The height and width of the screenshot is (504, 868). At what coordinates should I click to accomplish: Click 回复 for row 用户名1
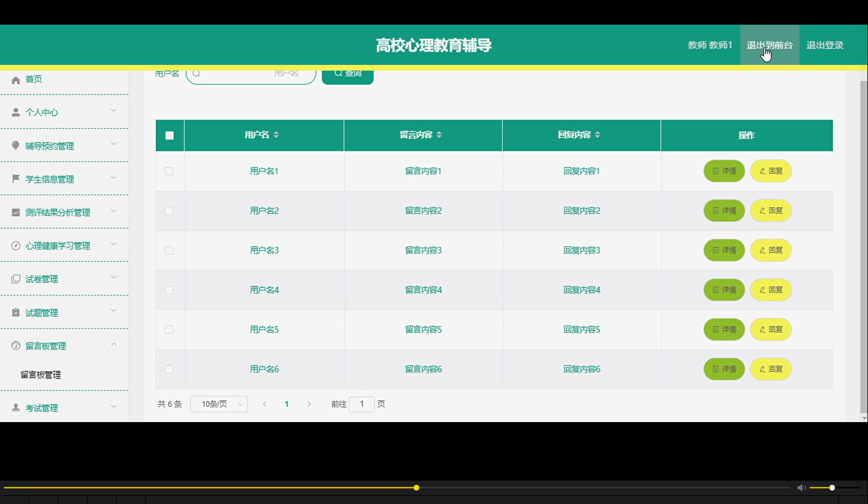point(771,171)
